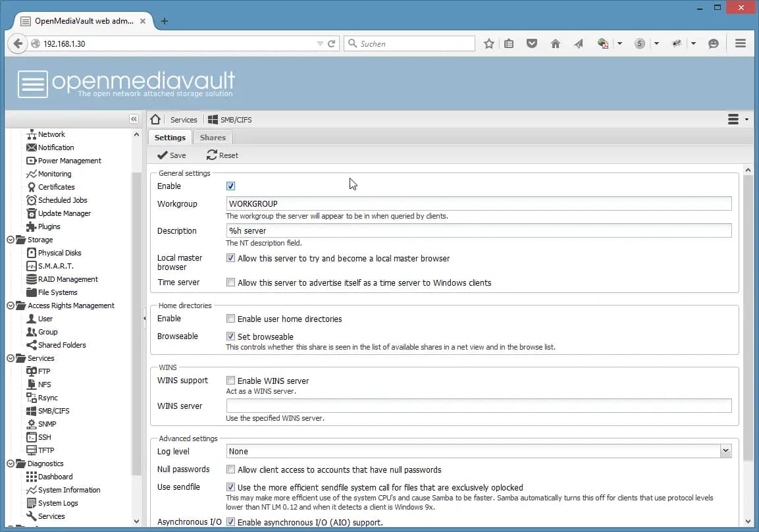Open SNMP gear icon
The height and width of the screenshot is (532, 759).
tap(32, 423)
